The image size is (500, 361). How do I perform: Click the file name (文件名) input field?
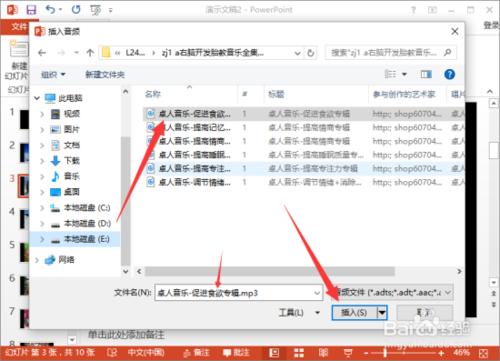click(x=234, y=293)
